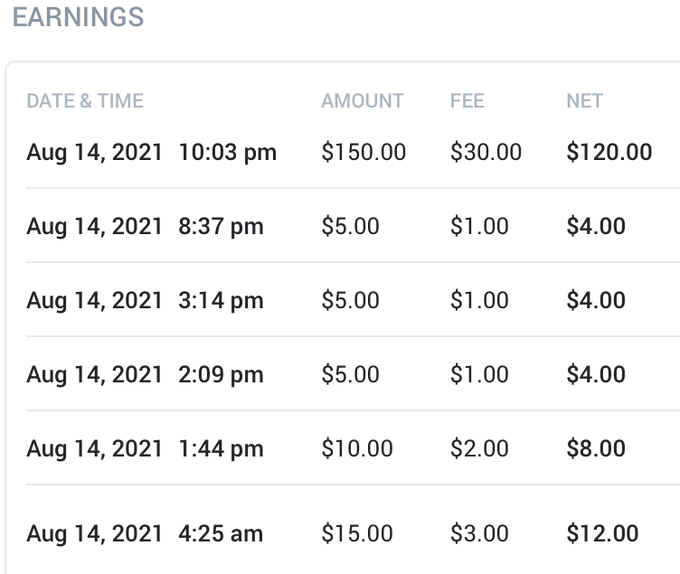Viewport: 680px width, 574px height.
Task: Click the $15.00 amount cell
Action: pyautogui.click(x=357, y=533)
